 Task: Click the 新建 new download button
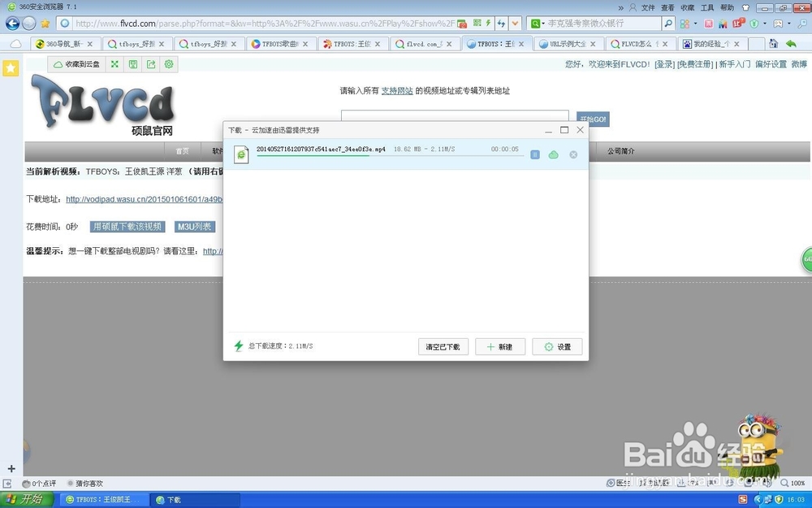[500, 347]
